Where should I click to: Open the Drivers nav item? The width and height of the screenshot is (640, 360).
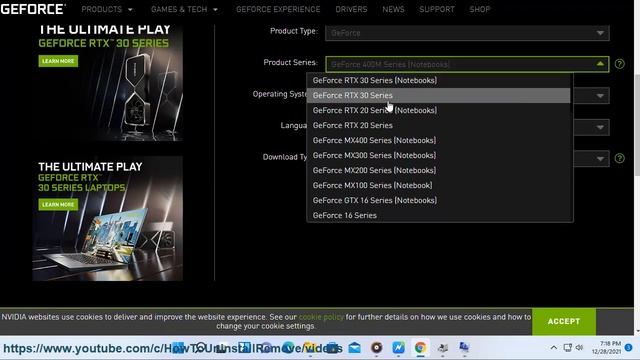(x=351, y=9)
